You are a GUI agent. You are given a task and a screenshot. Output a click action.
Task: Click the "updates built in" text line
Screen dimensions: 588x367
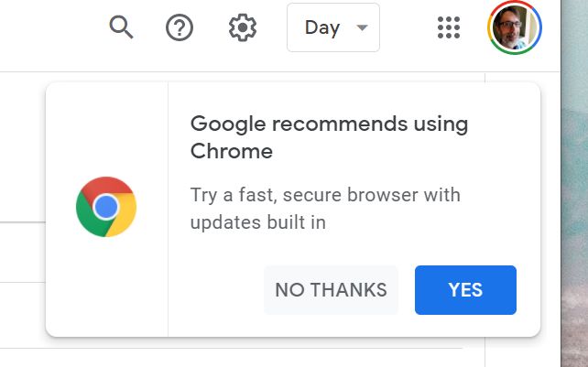point(258,221)
